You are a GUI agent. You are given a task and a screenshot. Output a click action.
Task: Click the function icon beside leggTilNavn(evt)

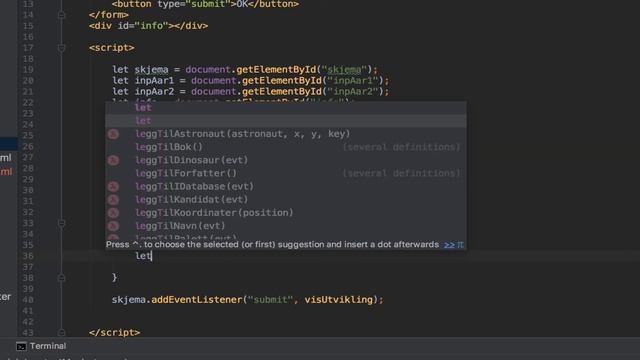pos(113,226)
